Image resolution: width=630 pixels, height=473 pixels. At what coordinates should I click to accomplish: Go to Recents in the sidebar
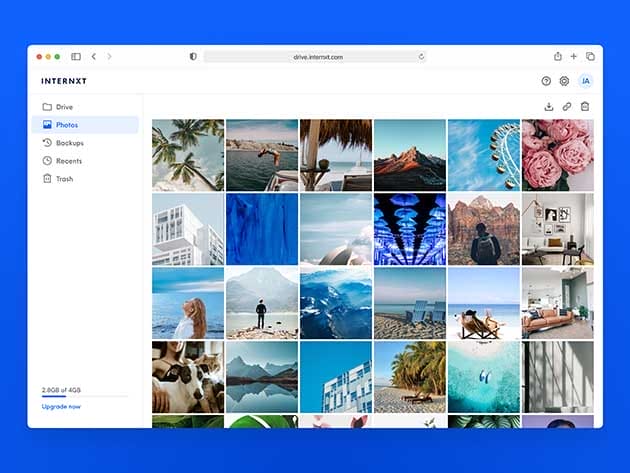click(x=69, y=161)
